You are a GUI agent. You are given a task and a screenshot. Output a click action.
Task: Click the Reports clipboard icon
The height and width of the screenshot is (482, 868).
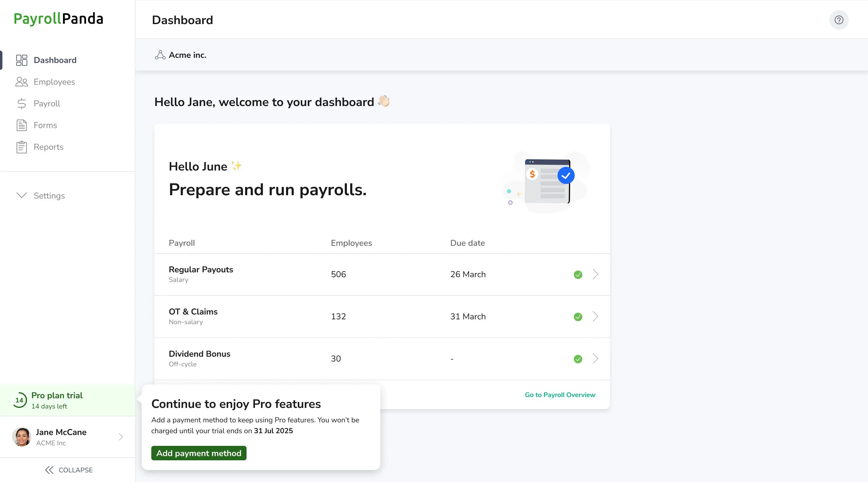point(22,147)
